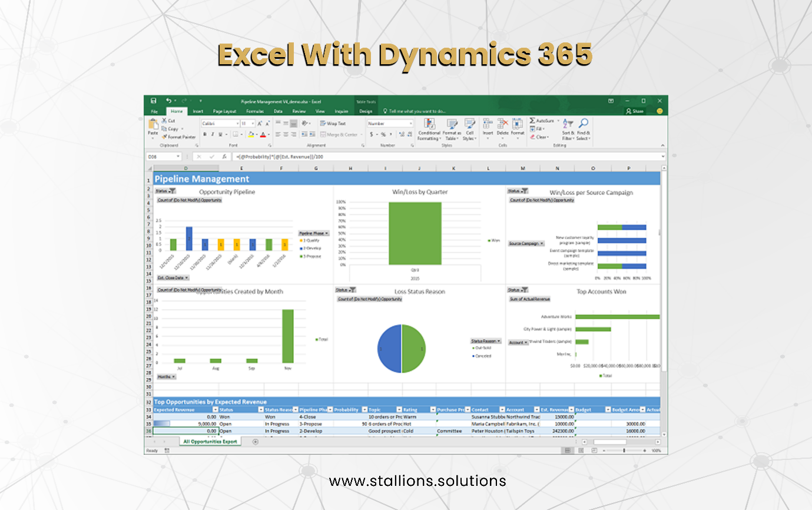Switch to Page Layout view in status bar
This screenshot has width=812, height=510.
[581, 451]
